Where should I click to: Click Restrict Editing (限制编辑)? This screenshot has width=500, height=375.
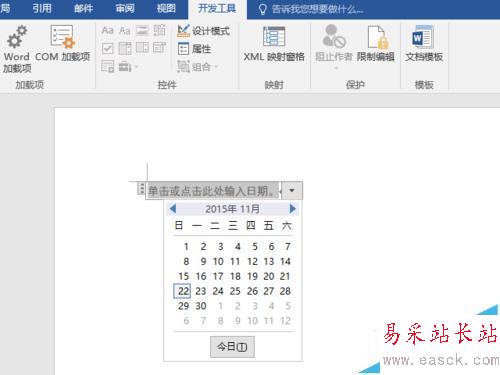[x=376, y=44]
